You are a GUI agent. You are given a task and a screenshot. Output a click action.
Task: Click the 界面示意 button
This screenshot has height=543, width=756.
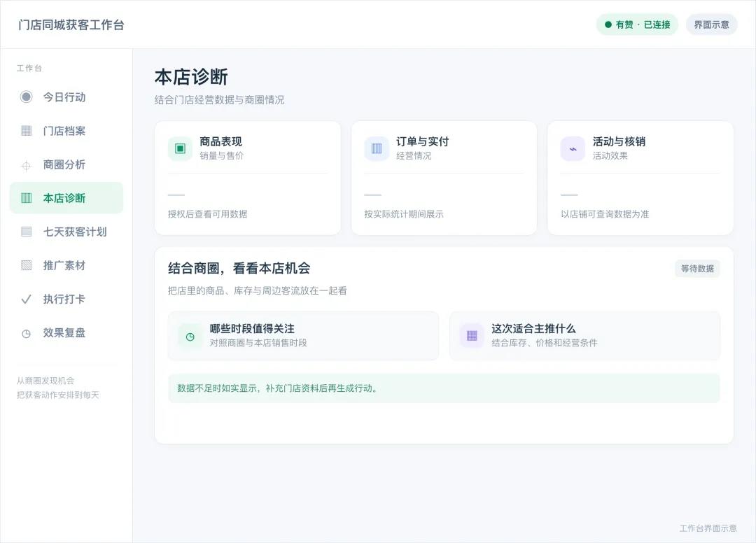(x=712, y=24)
